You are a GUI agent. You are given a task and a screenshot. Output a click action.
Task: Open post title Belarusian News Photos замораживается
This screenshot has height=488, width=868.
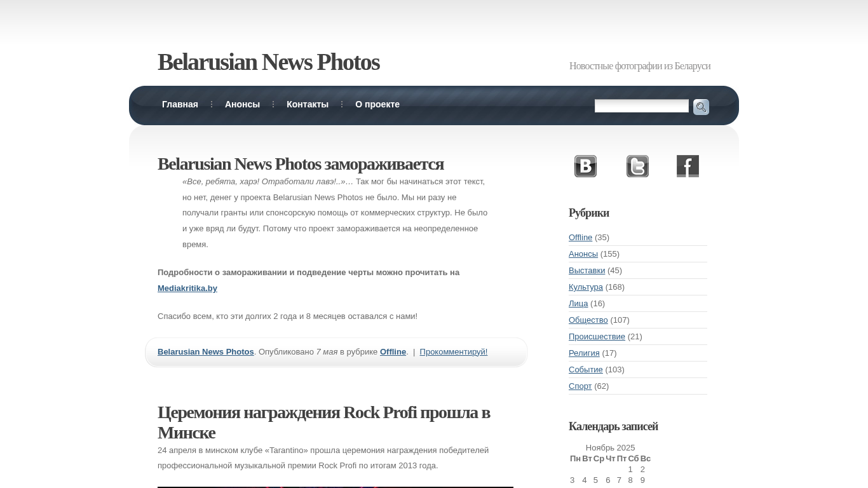click(301, 164)
